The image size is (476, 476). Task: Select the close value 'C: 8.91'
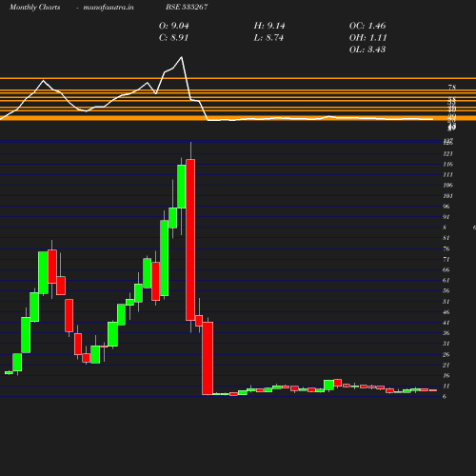(x=173, y=38)
